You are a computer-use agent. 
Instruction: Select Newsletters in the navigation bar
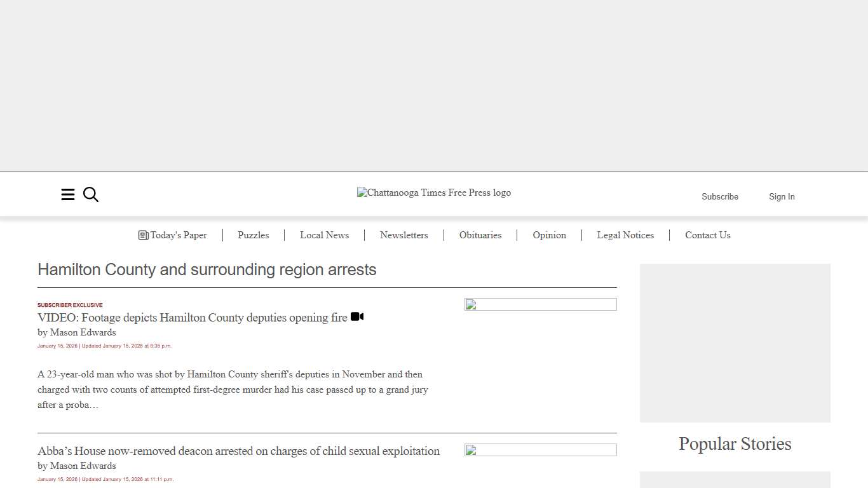click(x=403, y=235)
